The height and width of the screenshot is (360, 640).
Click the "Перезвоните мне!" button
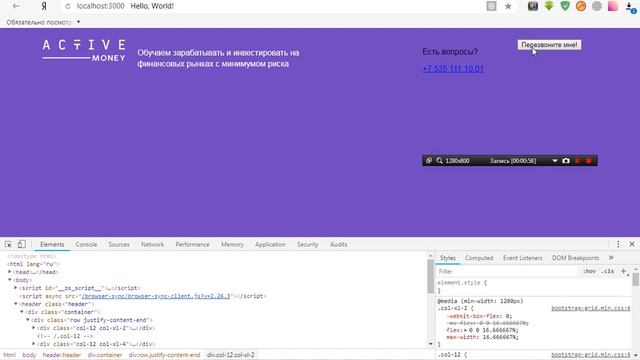pyautogui.click(x=549, y=45)
